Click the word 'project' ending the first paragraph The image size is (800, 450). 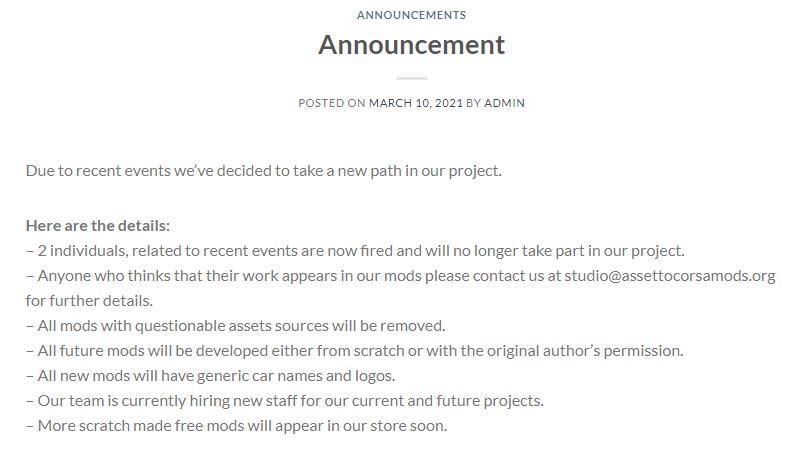473,172
